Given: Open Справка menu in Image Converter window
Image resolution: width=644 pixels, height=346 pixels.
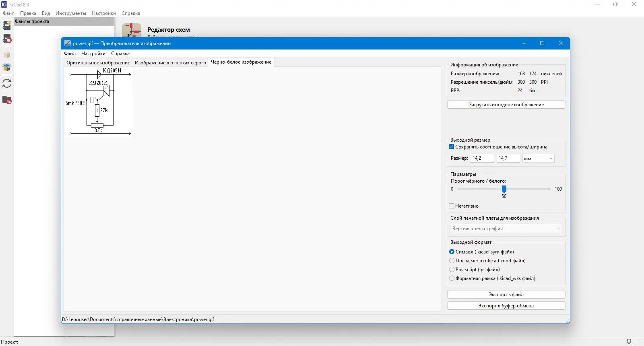Looking at the screenshot, I should tap(120, 54).
